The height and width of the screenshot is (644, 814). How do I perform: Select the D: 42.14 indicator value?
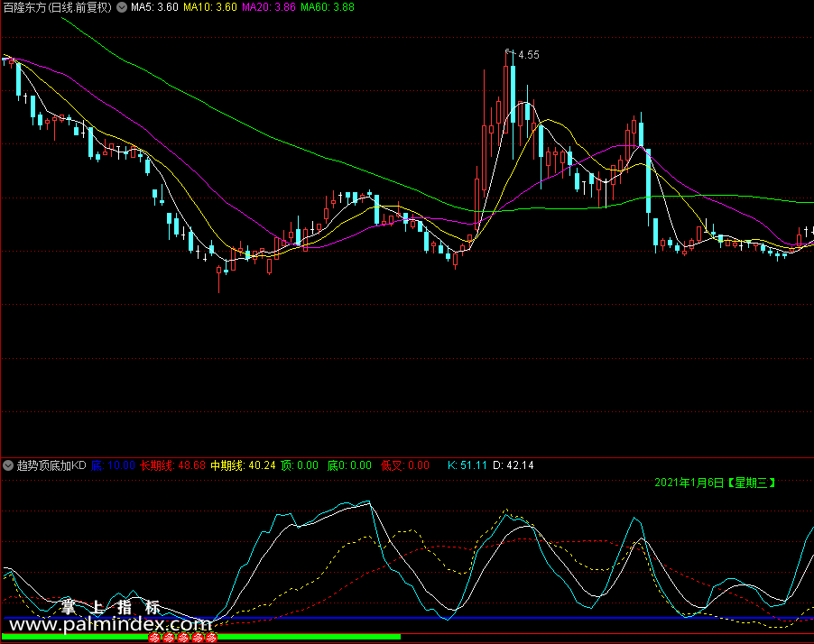click(x=513, y=465)
